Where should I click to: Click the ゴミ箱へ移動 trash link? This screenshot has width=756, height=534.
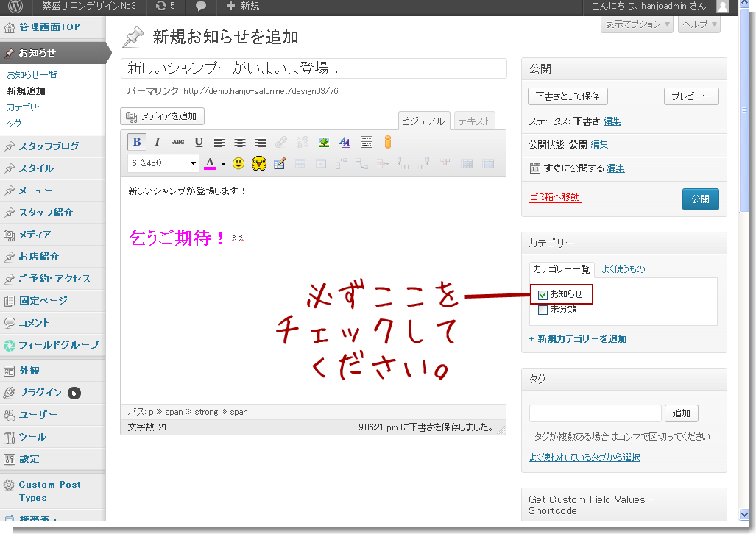[x=555, y=197]
